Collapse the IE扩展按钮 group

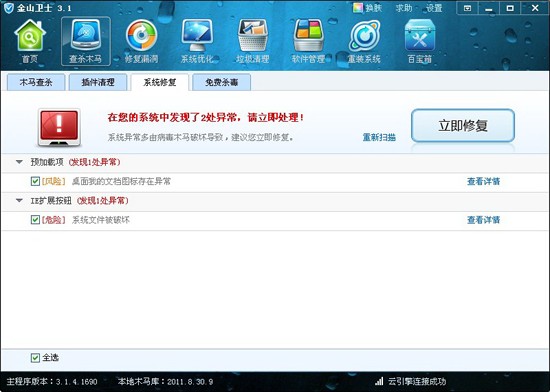click(x=19, y=201)
